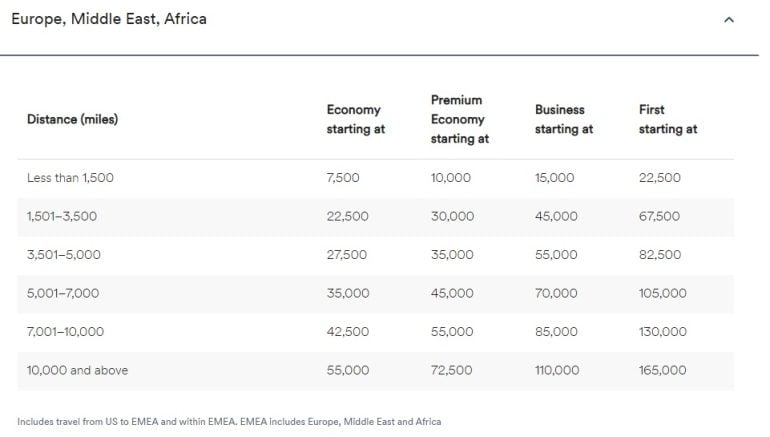Click the Distance (miles) column header
The height and width of the screenshot is (437, 770).
72,120
